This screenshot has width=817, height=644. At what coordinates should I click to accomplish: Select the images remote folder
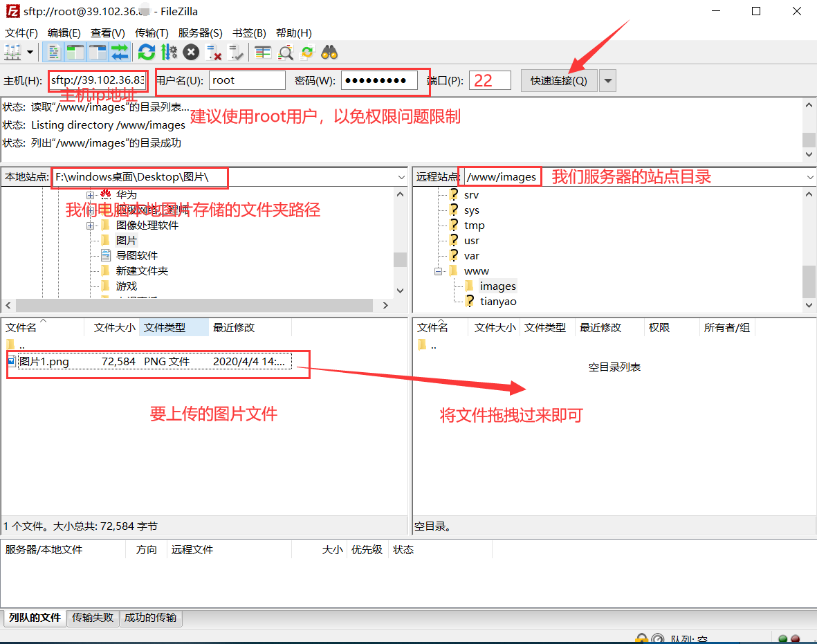point(497,286)
